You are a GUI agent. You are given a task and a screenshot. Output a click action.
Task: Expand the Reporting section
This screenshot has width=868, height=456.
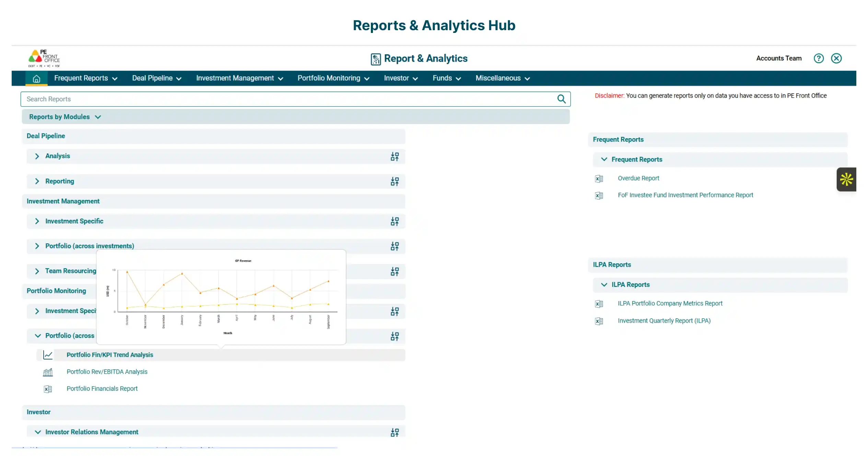pyautogui.click(x=37, y=181)
